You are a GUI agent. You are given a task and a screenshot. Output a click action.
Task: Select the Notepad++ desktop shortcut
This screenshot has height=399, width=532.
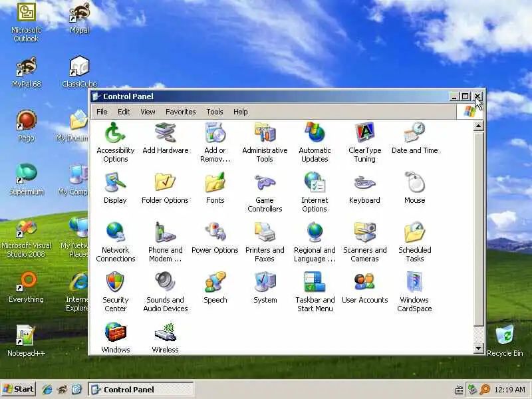click(x=26, y=340)
